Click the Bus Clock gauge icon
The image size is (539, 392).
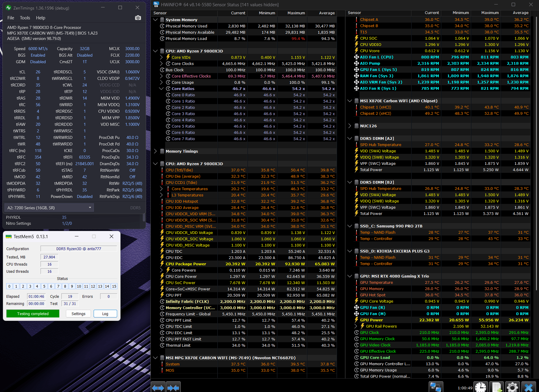pos(162,70)
